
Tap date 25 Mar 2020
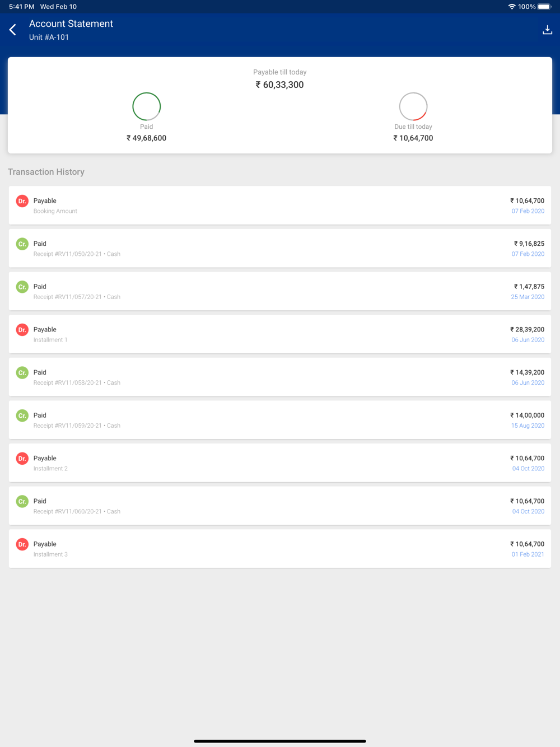528,297
